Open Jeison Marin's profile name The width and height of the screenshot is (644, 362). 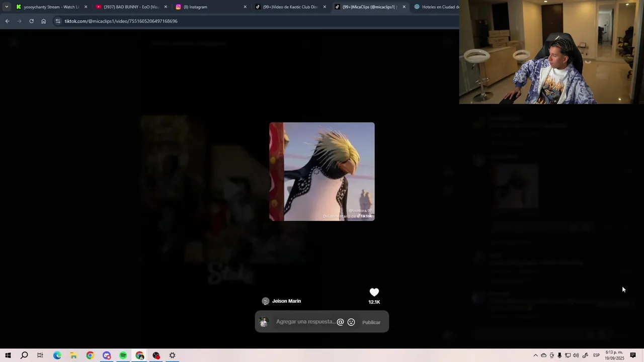(x=286, y=301)
